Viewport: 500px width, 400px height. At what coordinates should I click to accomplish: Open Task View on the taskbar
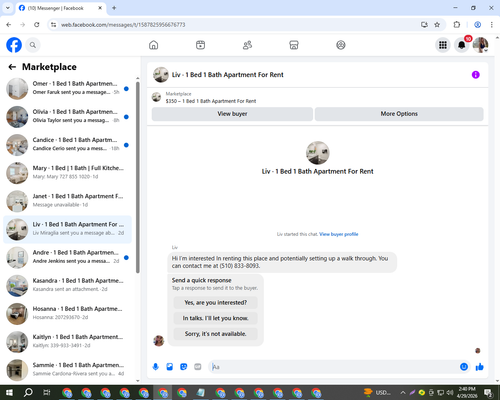point(47,392)
